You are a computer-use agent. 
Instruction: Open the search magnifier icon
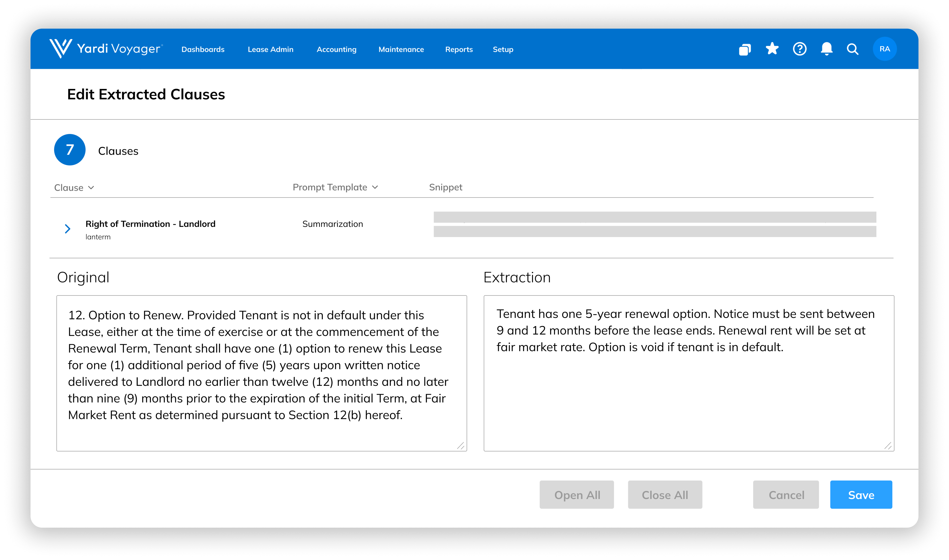click(852, 49)
